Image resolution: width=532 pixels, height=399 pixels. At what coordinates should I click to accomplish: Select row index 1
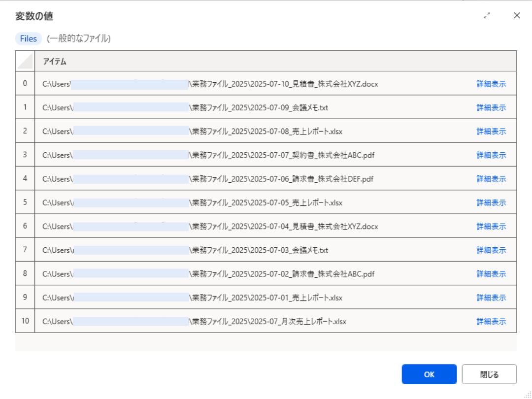tap(25, 107)
